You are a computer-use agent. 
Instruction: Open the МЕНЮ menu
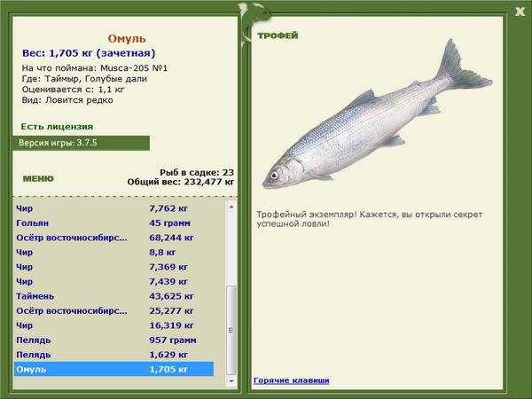pyautogui.click(x=38, y=179)
